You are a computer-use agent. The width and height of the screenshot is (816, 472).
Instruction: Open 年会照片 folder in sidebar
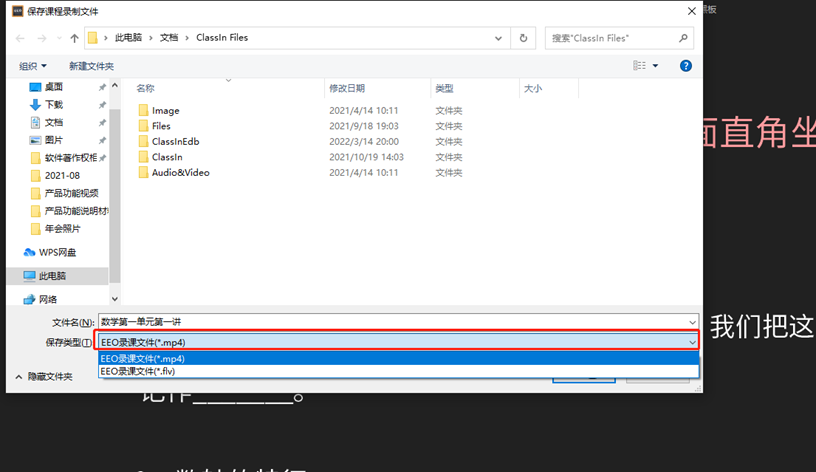62,228
